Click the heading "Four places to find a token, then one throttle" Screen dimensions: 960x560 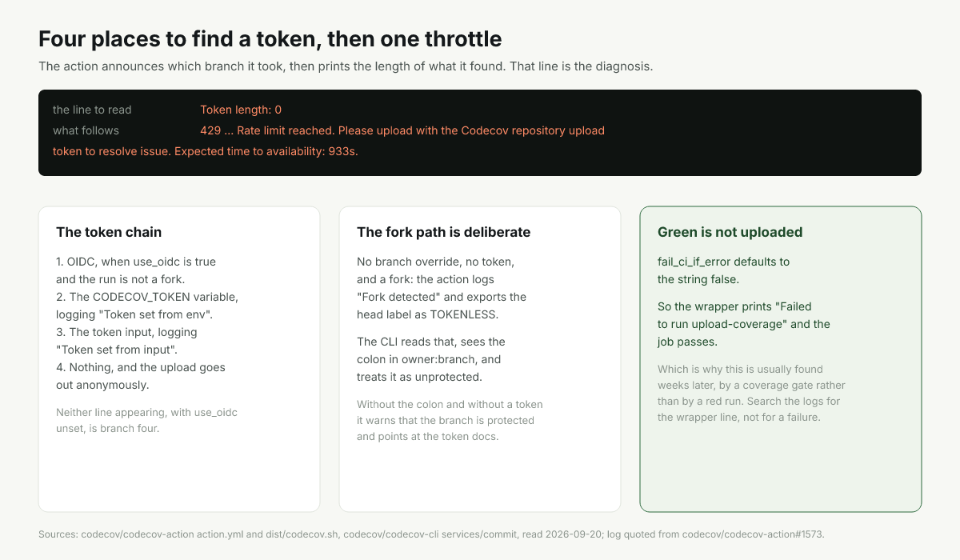coord(270,38)
